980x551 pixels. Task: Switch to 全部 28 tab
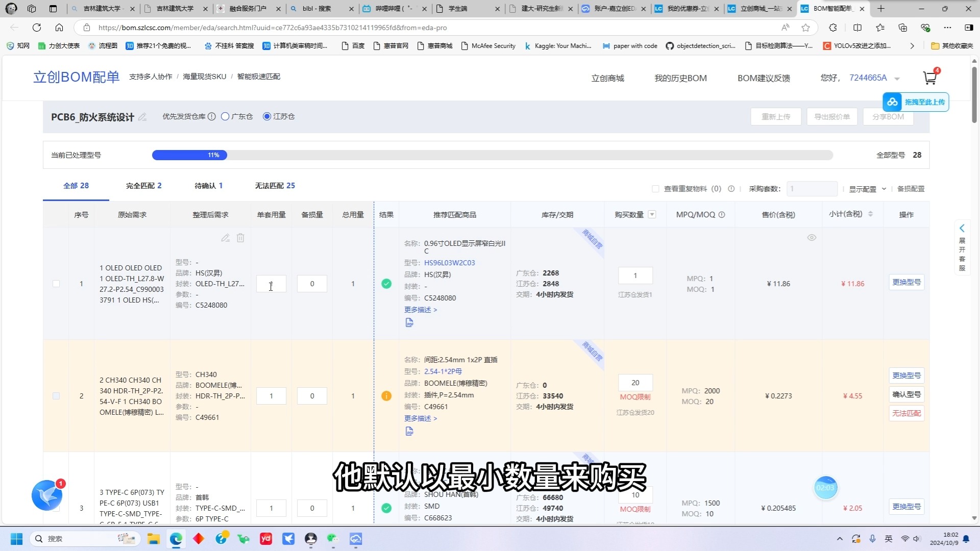point(76,186)
